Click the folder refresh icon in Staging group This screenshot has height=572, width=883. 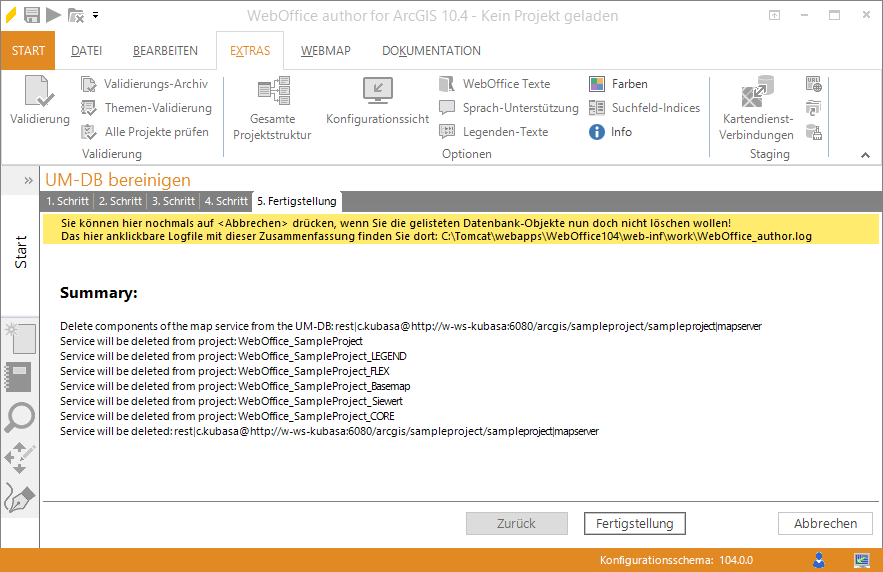click(814, 108)
